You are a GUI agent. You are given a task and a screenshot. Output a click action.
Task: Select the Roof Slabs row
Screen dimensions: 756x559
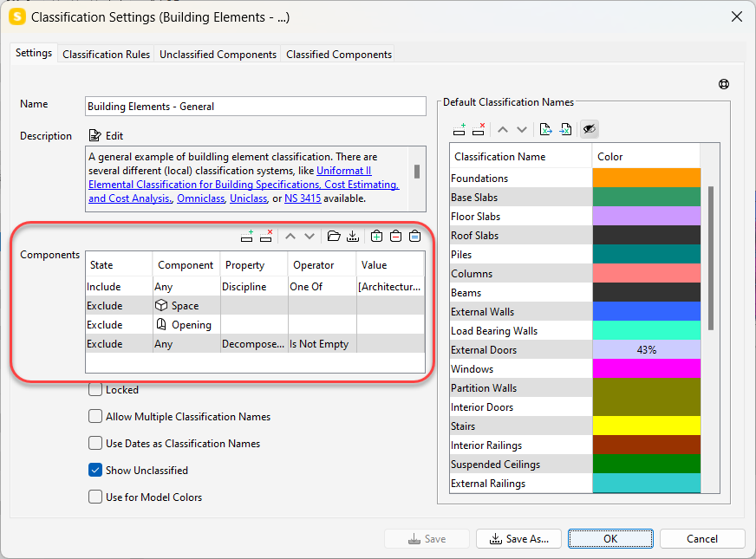click(x=575, y=235)
